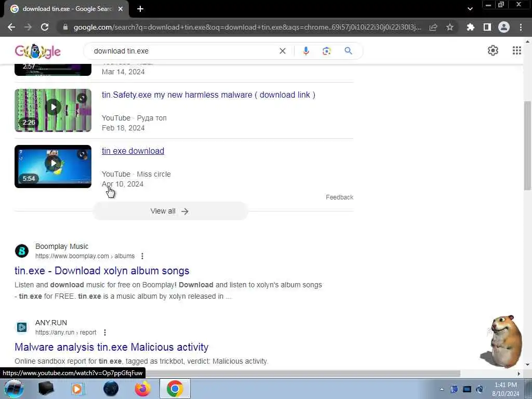Play the 2:26 tin.Safety.exe video thumbnail
The width and height of the screenshot is (532, 399).
tap(53, 110)
